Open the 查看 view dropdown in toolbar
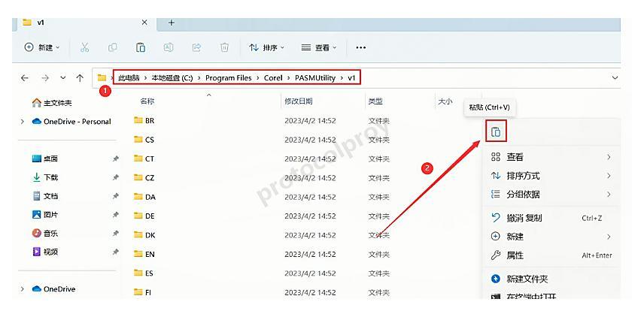644x317 pixels. [x=319, y=47]
